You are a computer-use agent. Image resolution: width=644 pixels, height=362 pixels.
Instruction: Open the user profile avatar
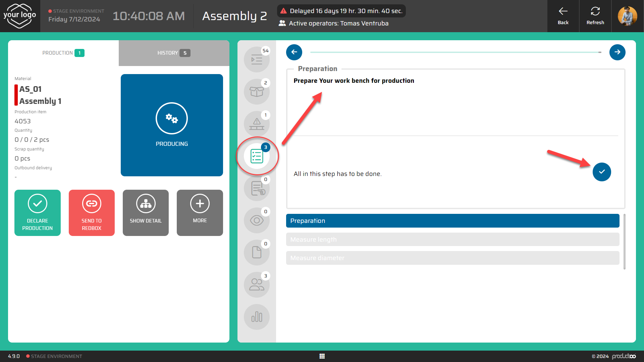[x=627, y=16]
